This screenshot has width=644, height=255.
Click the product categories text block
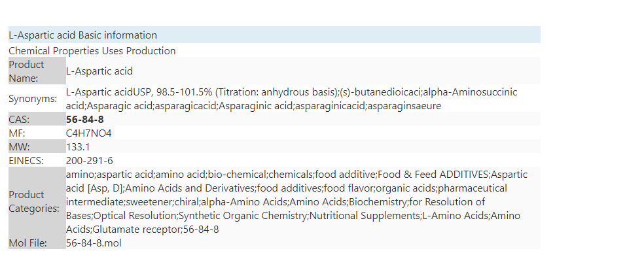[296, 201]
